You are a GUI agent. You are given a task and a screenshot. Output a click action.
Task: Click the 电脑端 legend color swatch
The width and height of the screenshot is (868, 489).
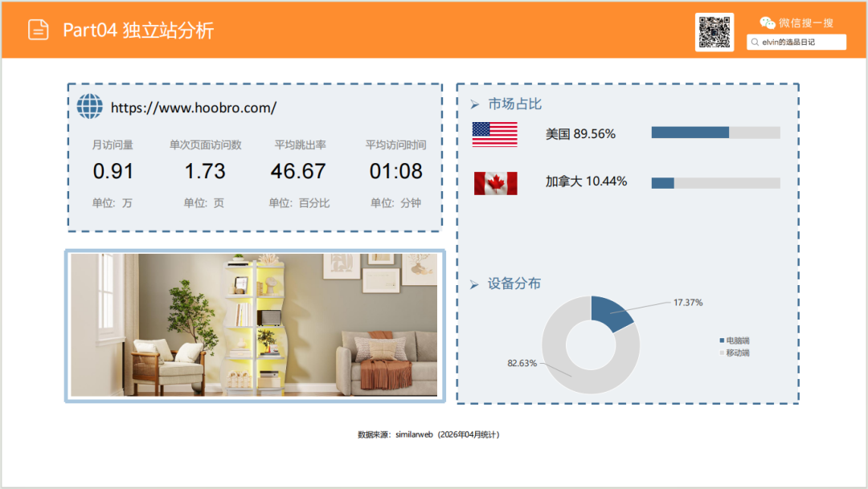click(x=722, y=341)
